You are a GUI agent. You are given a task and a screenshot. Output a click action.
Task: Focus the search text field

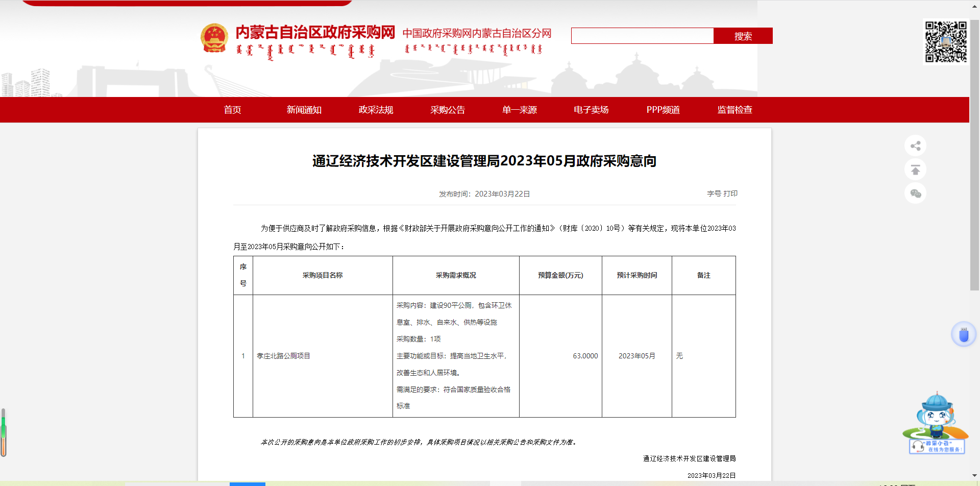tap(642, 36)
